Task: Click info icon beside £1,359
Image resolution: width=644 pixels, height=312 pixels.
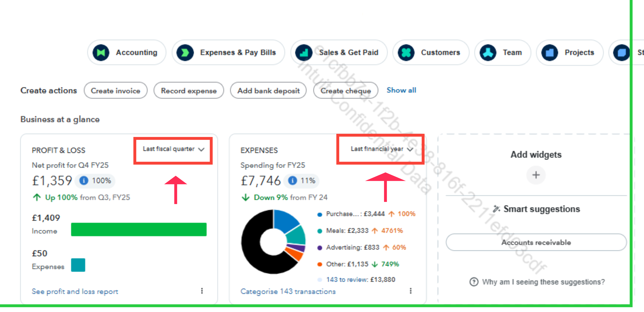Action: pyautogui.click(x=84, y=181)
